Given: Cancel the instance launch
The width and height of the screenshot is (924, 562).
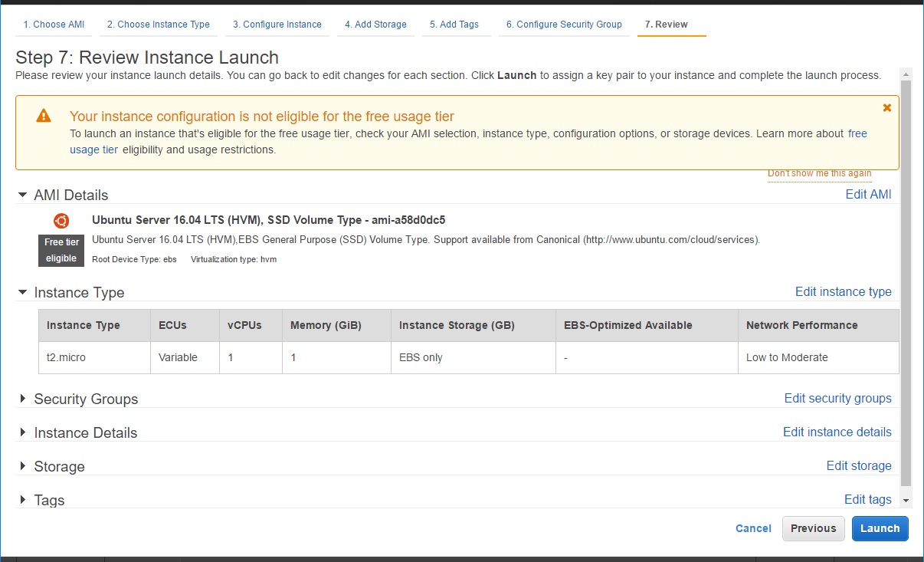Looking at the screenshot, I should 753,528.
